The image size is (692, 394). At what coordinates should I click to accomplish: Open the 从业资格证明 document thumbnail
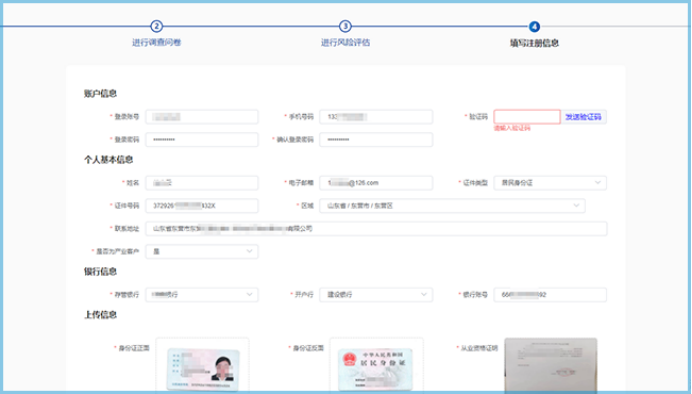point(551,366)
